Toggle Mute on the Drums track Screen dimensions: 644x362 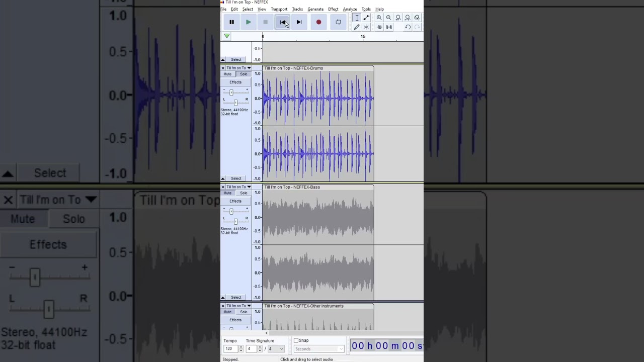pyautogui.click(x=227, y=74)
